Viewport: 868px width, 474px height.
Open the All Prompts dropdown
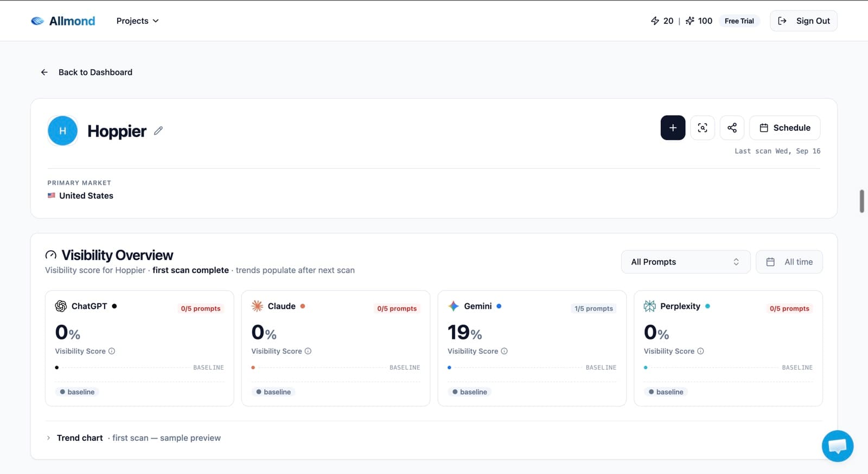tap(686, 262)
